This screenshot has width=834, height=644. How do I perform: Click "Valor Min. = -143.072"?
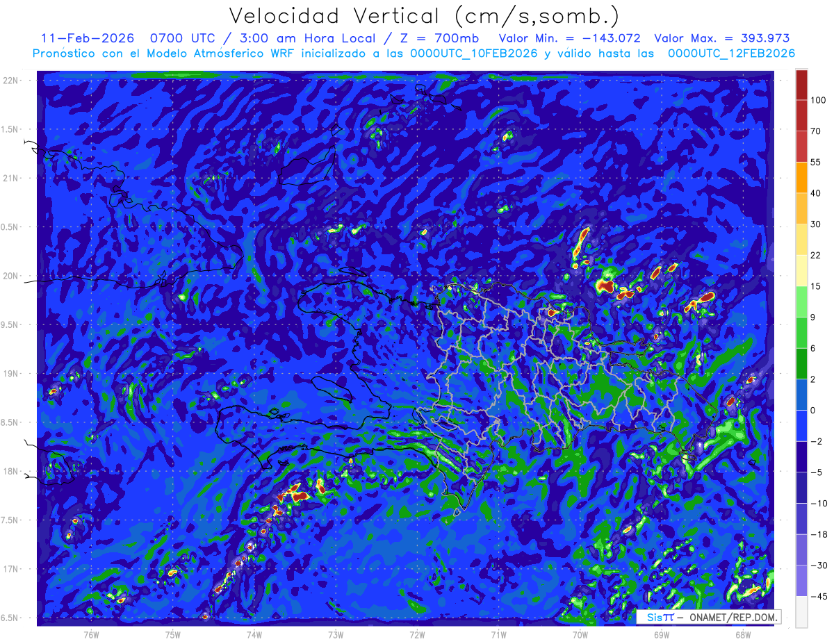[570, 38]
